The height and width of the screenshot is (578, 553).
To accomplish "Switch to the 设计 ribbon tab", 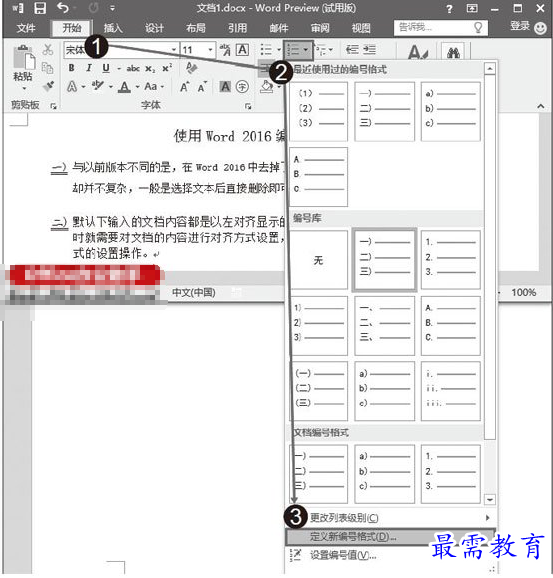I will point(154,28).
